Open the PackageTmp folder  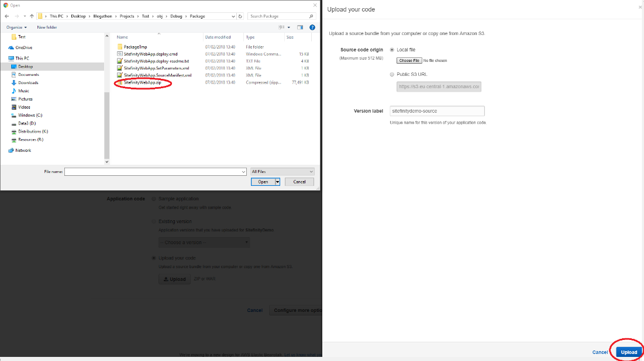(135, 47)
